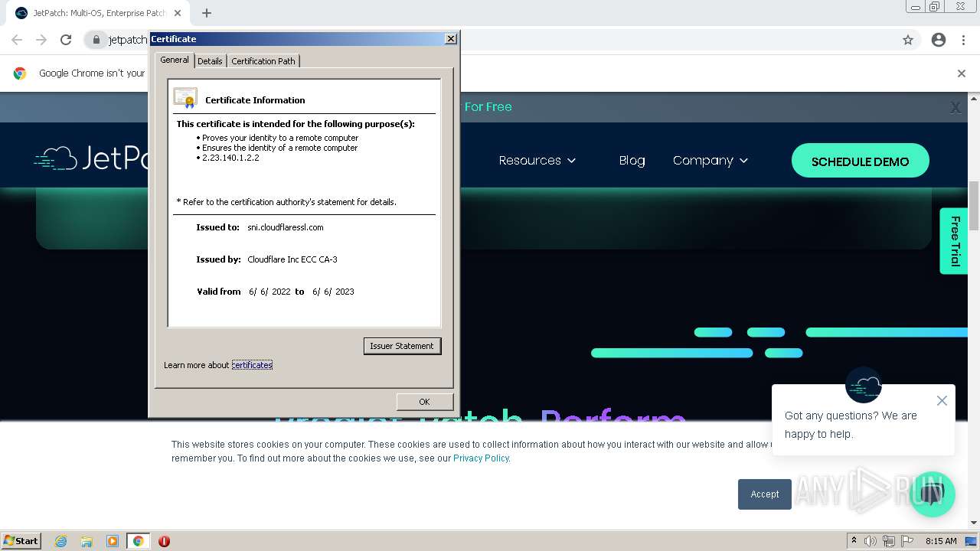The image size is (980, 551).
Task: Accept the cookies notice
Action: coord(764,494)
